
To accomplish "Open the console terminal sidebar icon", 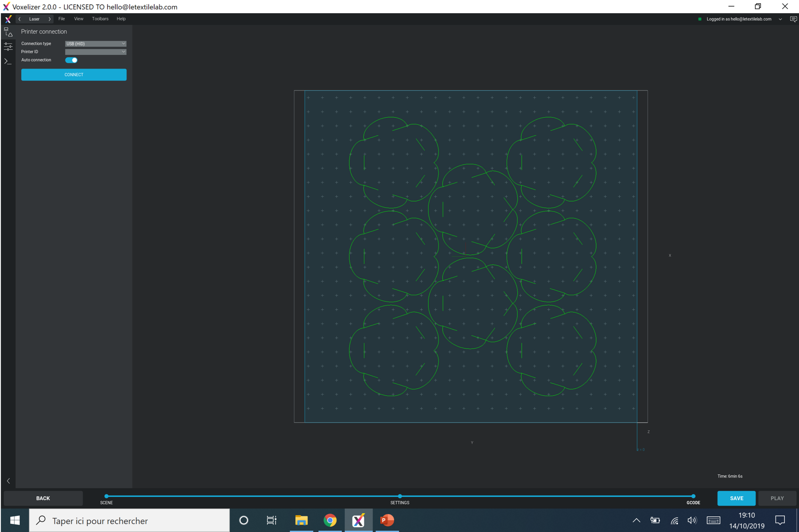I will [8, 61].
